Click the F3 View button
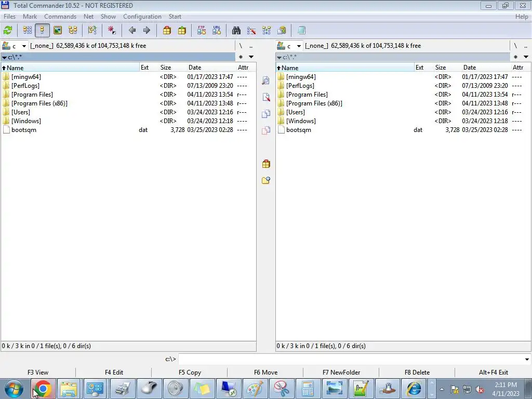This screenshot has width=532, height=399. coord(37,372)
